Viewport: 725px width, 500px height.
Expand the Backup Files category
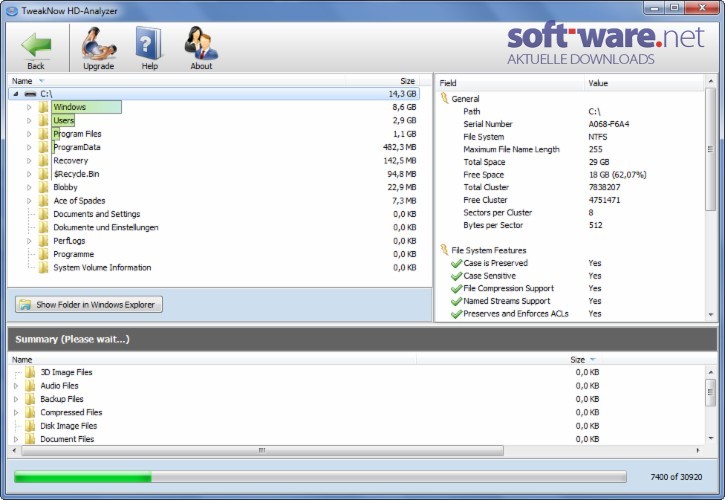pos(16,399)
